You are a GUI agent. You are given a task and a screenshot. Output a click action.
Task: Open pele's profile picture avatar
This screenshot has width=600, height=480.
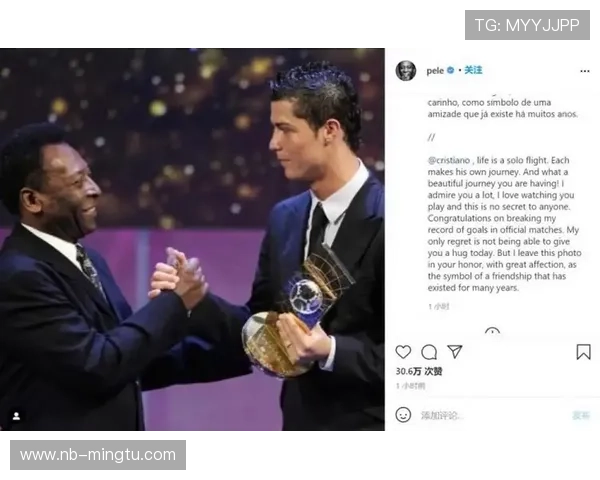(x=406, y=70)
